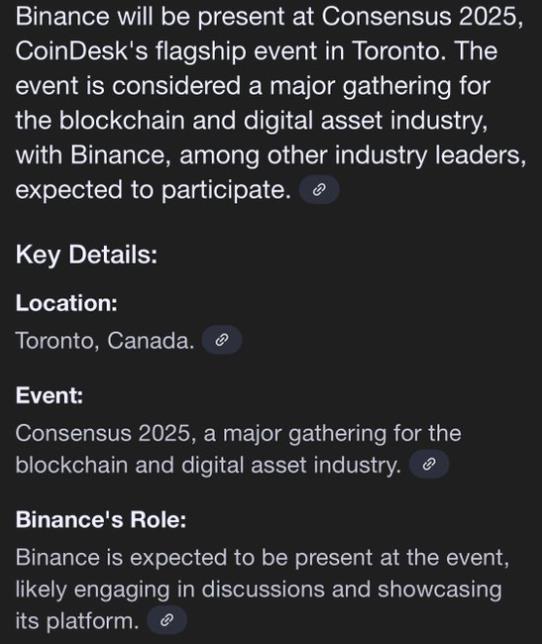This screenshot has width=542, height=644.
Task: Click the "Toronto, Canada." text
Action: click(105, 340)
